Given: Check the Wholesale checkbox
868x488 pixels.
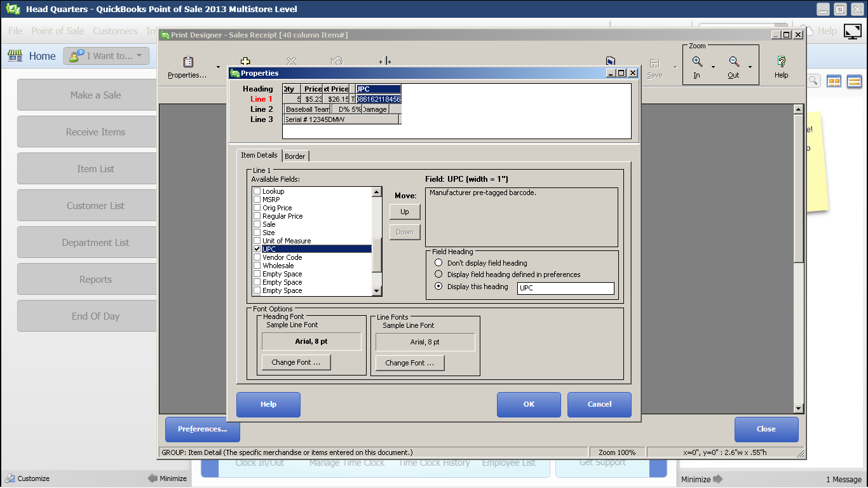Looking at the screenshot, I should tap(257, 266).
